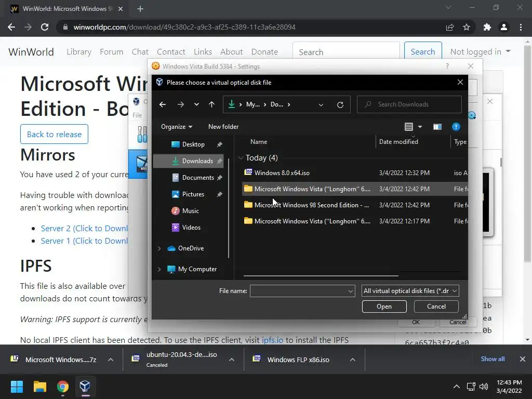Select Windows 8.0 x64.iso file
This screenshot has width=532, height=399.
point(354,172)
